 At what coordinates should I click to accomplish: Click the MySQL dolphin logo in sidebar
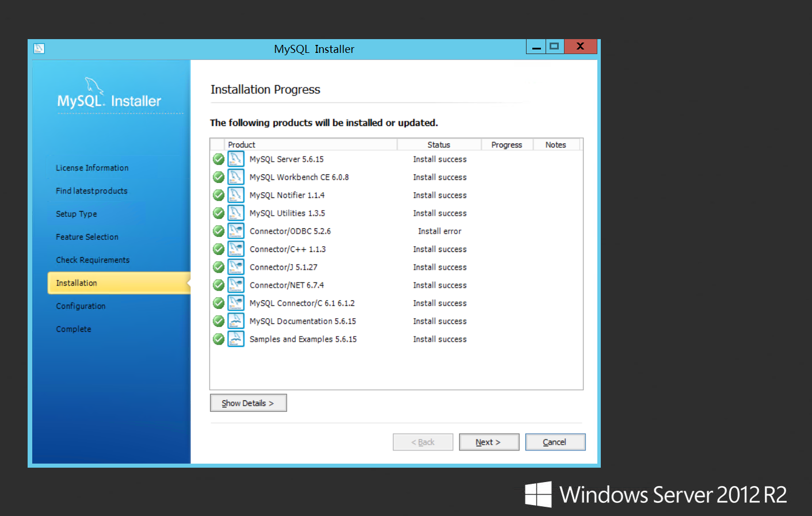coord(94,86)
